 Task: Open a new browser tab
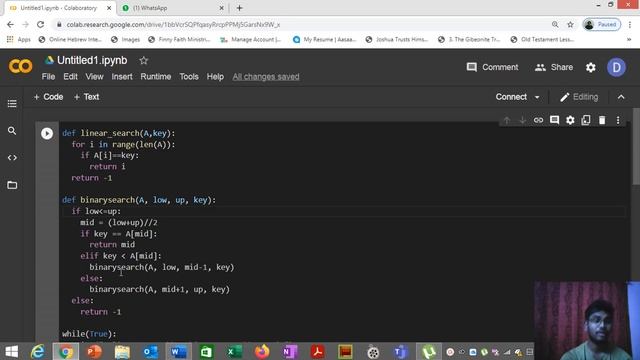click(x=240, y=8)
